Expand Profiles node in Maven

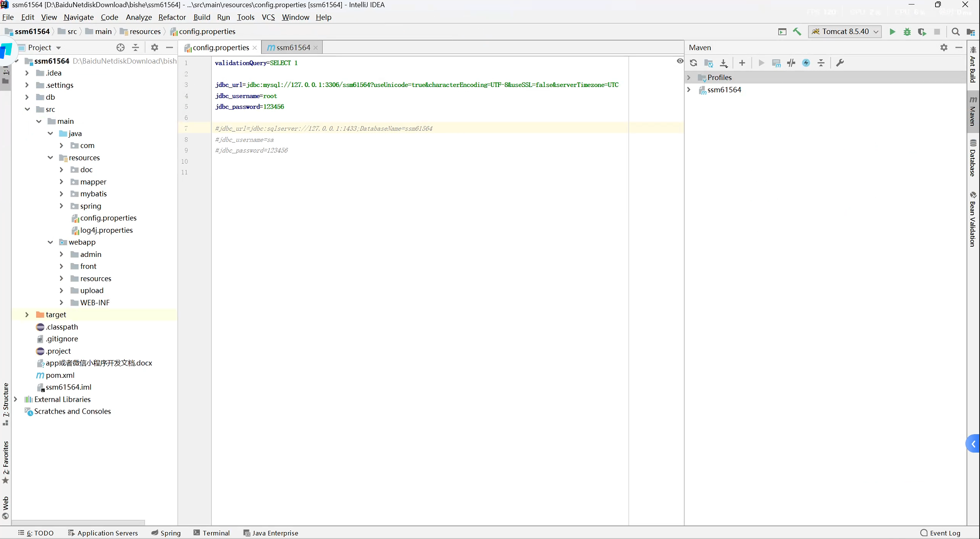689,77
